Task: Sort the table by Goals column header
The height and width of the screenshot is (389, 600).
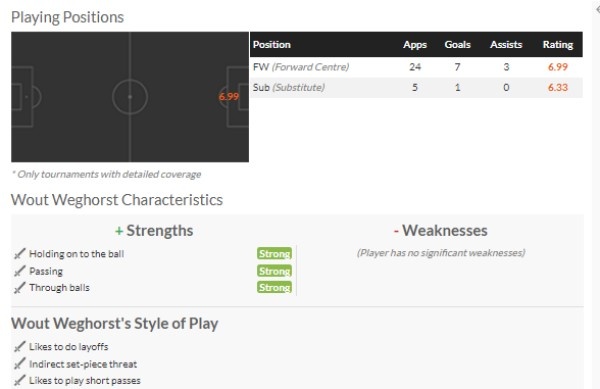Action: pyautogui.click(x=458, y=45)
